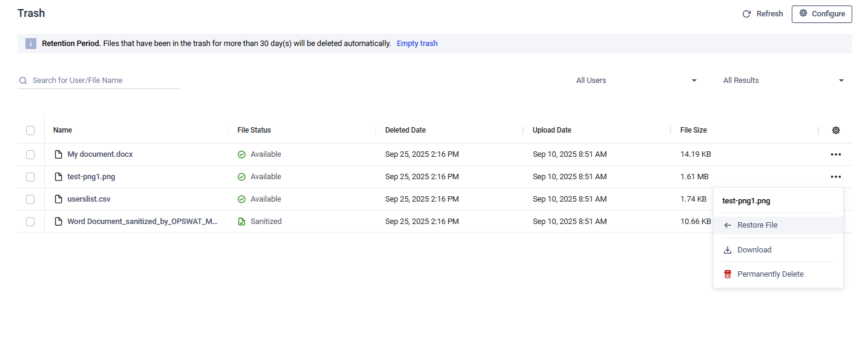
Task: Choose Permanently Delete from the menu
Action: [x=770, y=274]
